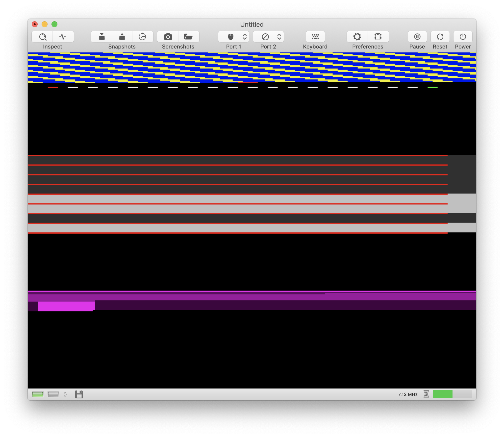504x437 pixels.
Task: Open the screenshots folder icon
Action: [x=188, y=37]
